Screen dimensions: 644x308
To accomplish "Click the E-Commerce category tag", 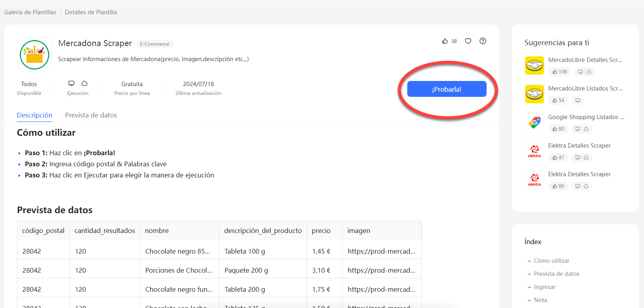I will (x=155, y=44).
